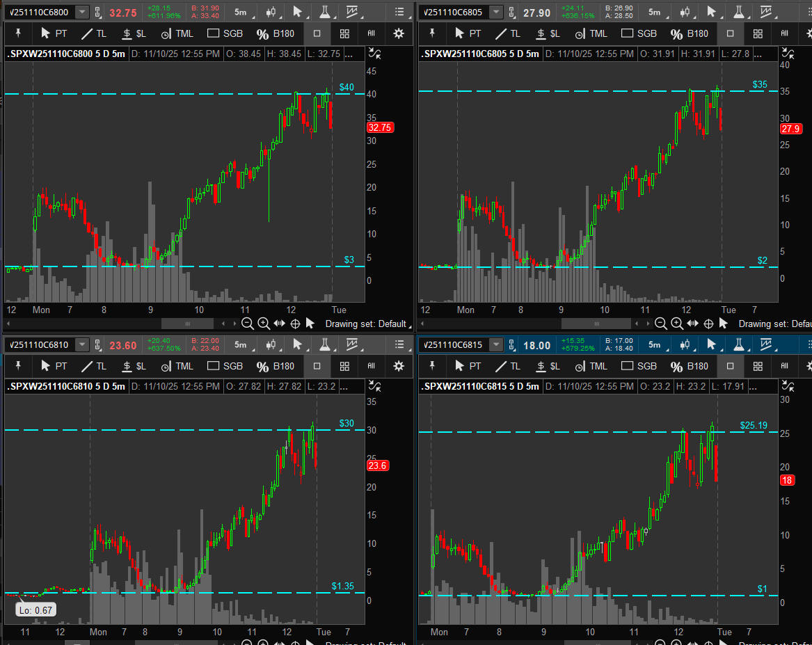
Task: Select SGB rectangle tool in C6815 chart
Action: 639,366
